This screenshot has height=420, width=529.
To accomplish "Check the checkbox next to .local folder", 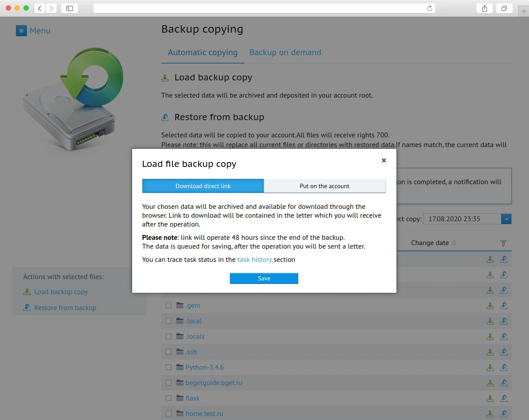I will pyautogui.click(x=168, y=321).
